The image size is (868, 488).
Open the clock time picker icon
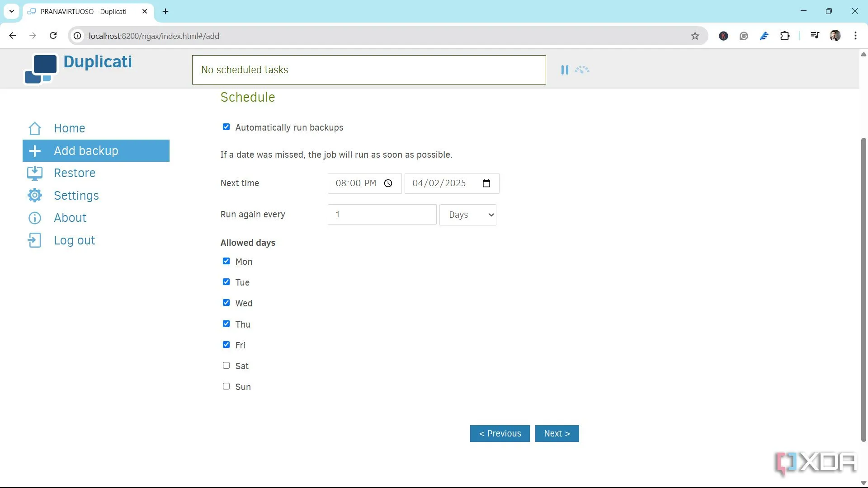coord(388,183)
